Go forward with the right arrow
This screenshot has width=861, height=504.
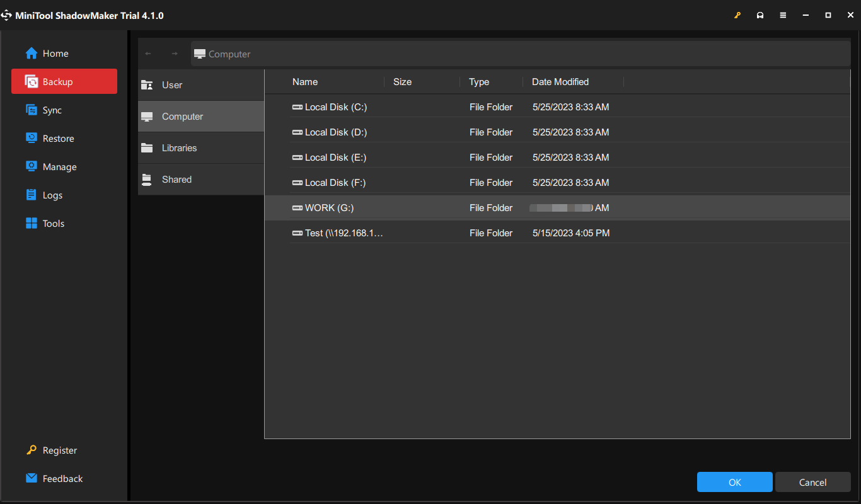click(175, 54)
